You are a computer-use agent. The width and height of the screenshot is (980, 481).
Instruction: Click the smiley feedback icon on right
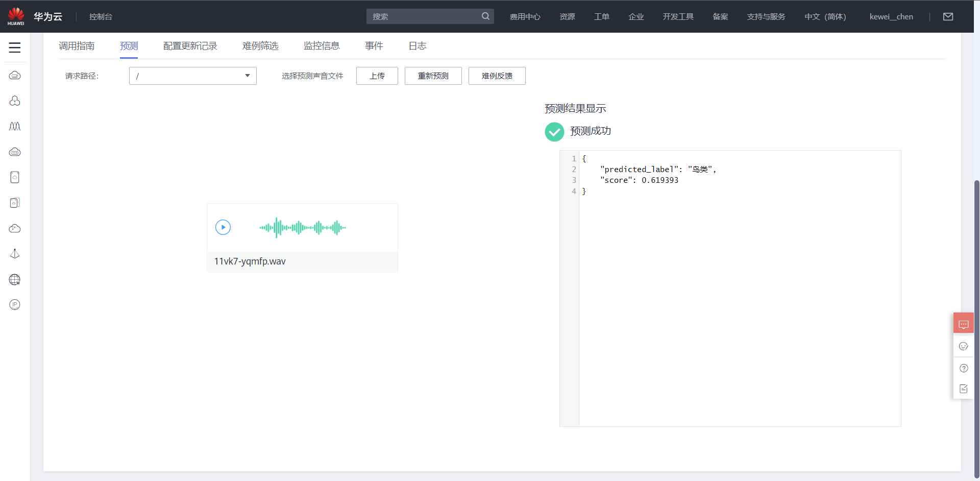point(964,346)
